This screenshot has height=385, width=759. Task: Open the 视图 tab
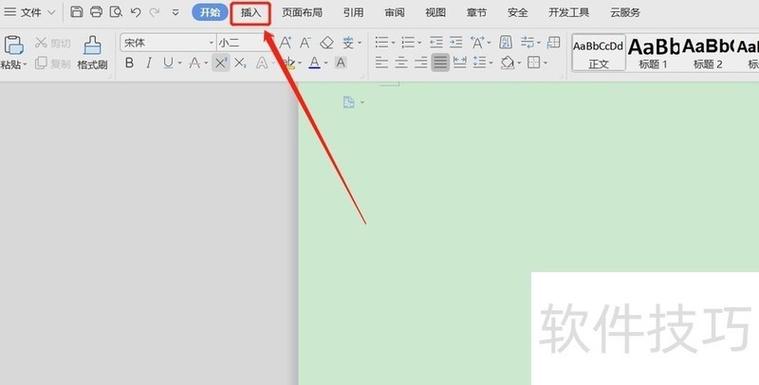[435, 13]
